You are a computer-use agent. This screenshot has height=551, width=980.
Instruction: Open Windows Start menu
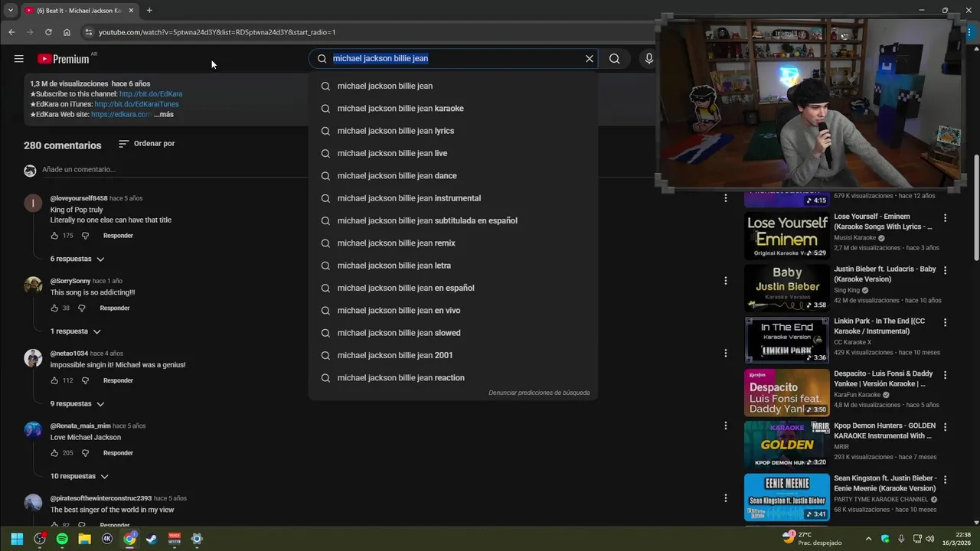(x=17, y=539)
